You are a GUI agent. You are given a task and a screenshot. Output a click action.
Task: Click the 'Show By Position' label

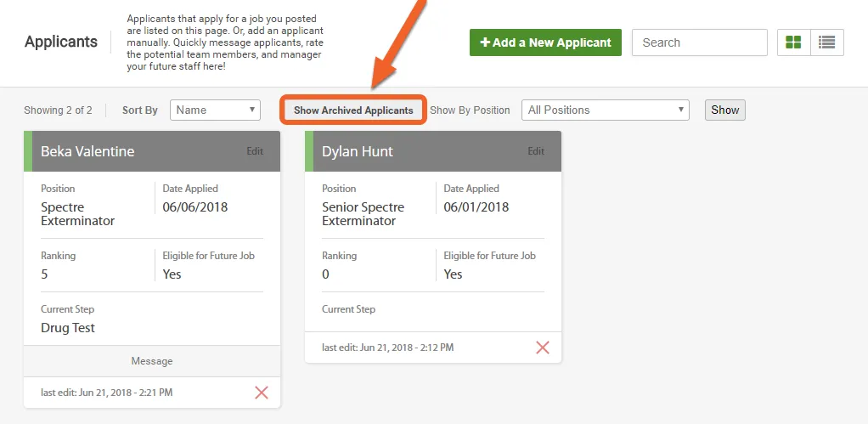[x=470, y=110]
